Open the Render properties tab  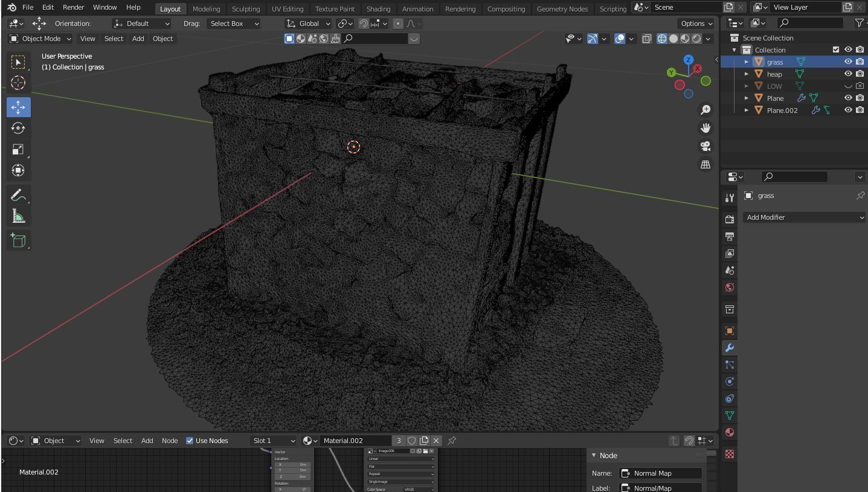point(730,219)
